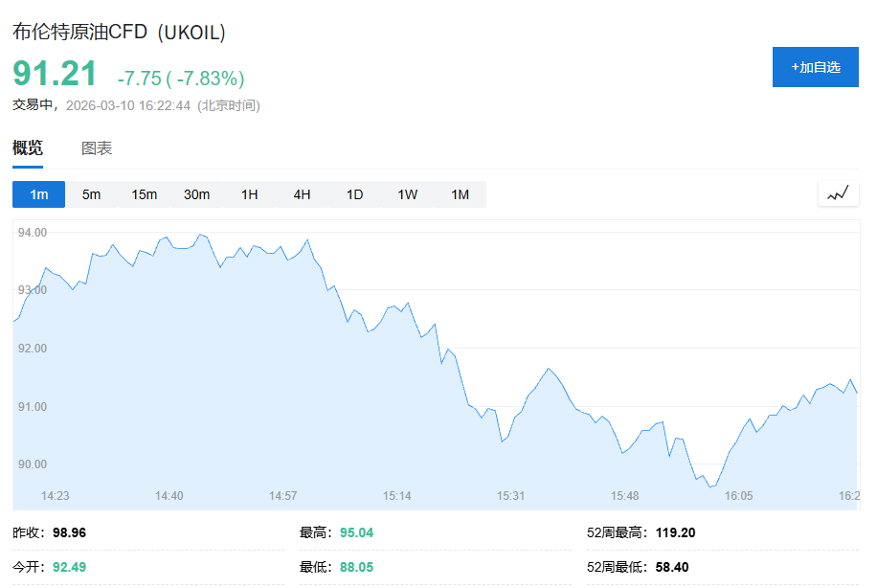Open the chart style line icon
This screenshot has width=877, height=588.
pos(838,192)
